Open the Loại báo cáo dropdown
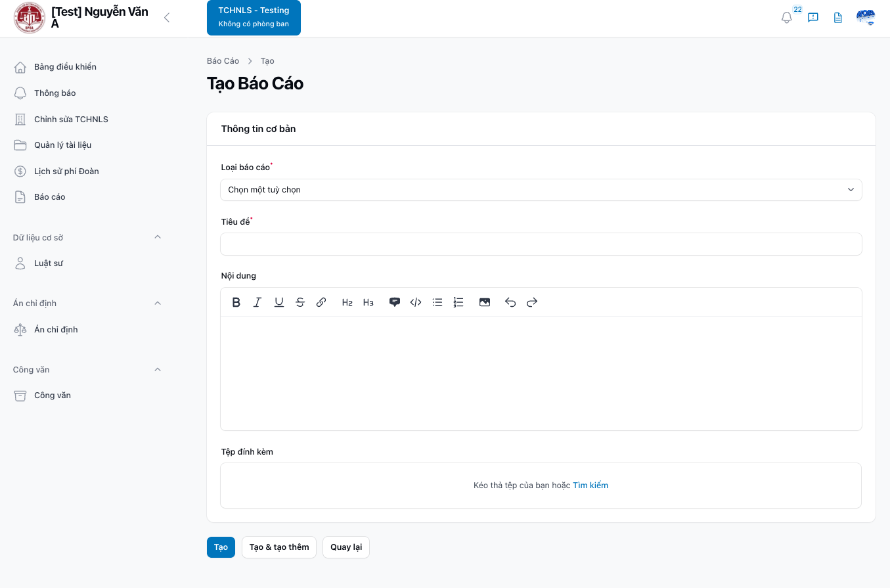 [541, 190]
